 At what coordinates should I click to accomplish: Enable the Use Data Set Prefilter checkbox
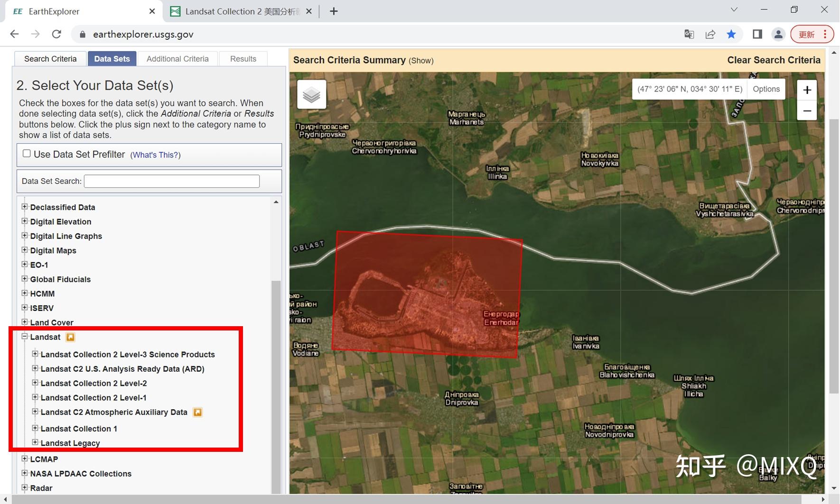click(27, 154)
